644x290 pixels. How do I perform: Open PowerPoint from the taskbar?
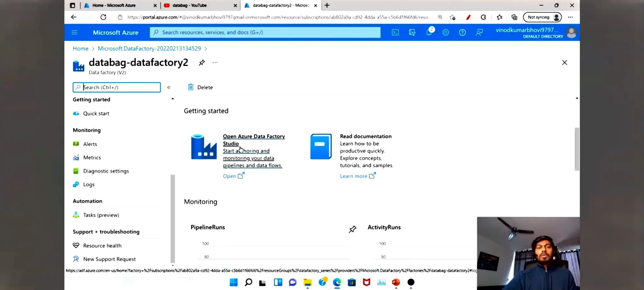(396, 282)
